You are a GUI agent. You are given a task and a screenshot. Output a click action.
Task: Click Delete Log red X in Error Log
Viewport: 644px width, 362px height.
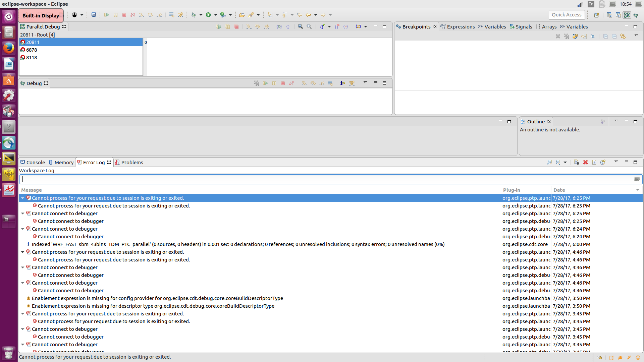(x=585, y=162)
